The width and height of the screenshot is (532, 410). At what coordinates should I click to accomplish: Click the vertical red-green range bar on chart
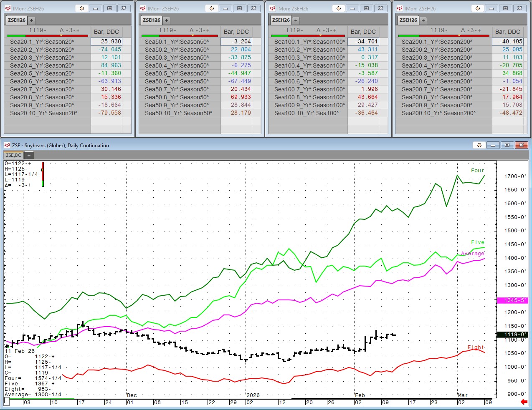(43, 174)
